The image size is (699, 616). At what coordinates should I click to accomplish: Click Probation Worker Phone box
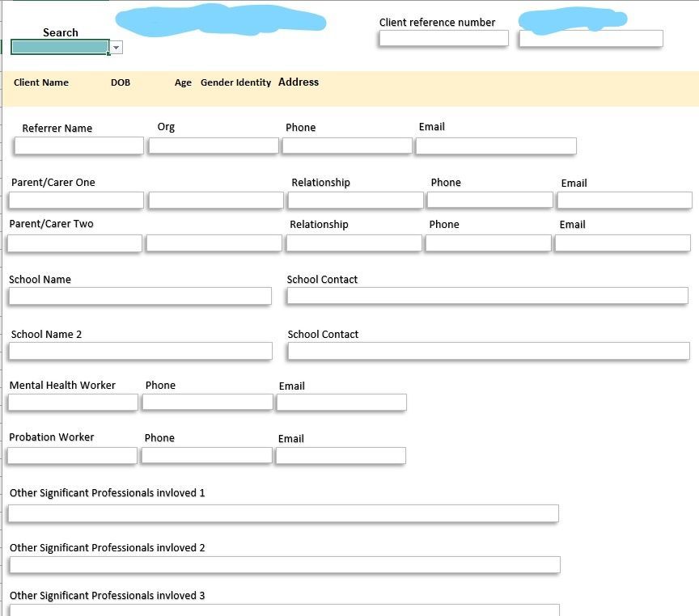(207, 455)
